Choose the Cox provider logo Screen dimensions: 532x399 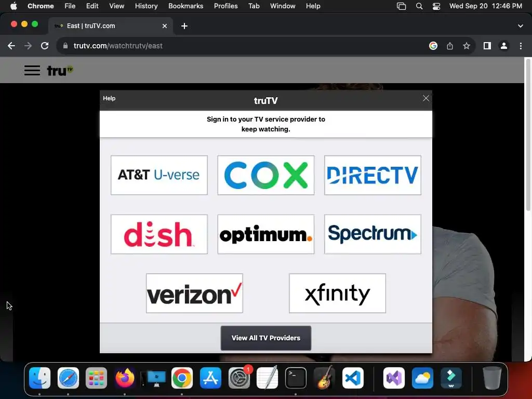265,175
